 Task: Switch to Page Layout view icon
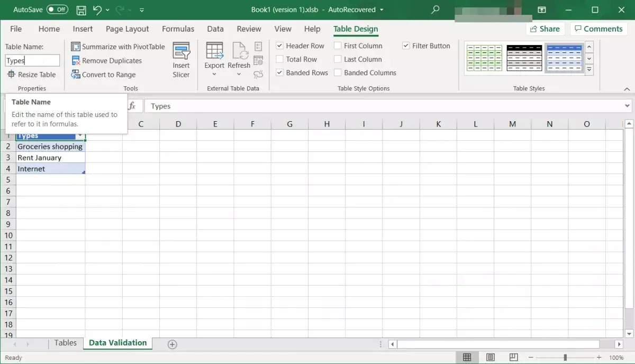pyautogui.click(x=491, y=358)
